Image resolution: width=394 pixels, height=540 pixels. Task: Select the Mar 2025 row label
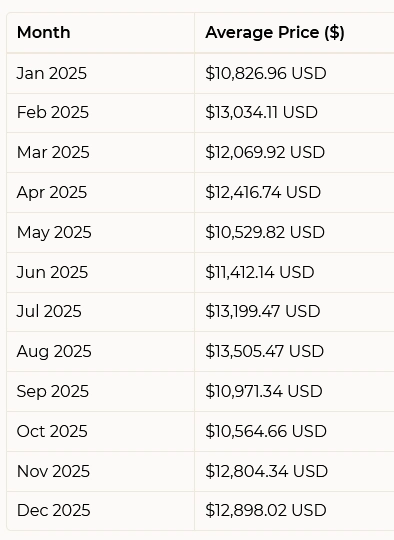point(53,153)
